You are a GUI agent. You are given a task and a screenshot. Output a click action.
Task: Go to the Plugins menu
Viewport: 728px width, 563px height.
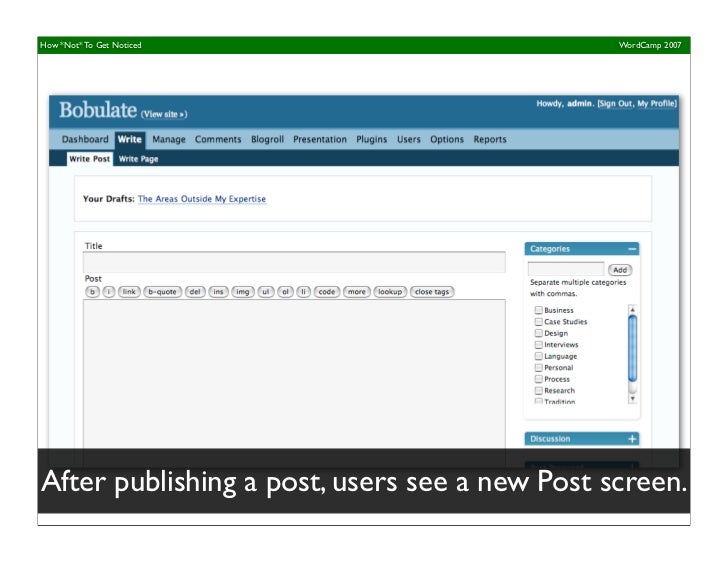[x=371, y=140]
